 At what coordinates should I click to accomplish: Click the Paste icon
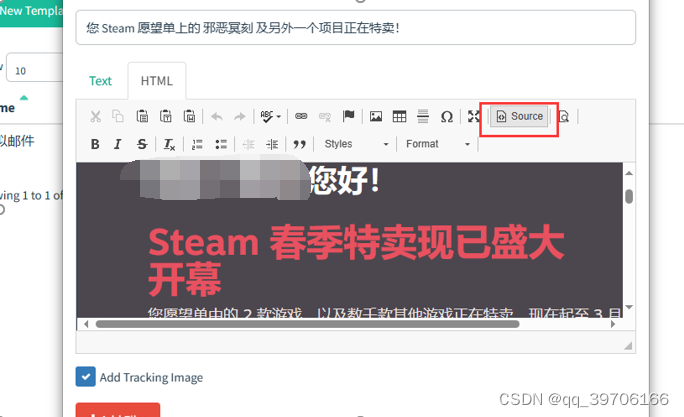click(x=142, y=116)
